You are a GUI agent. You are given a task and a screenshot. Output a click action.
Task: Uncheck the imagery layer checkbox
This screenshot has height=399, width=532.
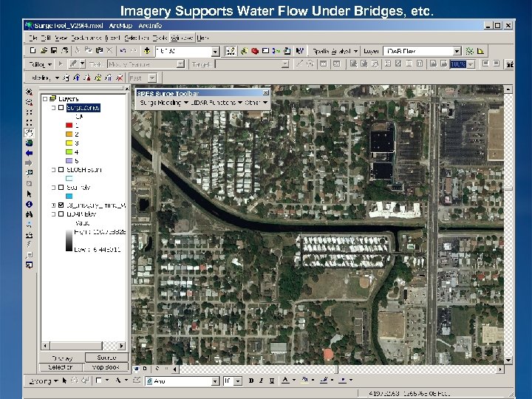tap(61, 205)
